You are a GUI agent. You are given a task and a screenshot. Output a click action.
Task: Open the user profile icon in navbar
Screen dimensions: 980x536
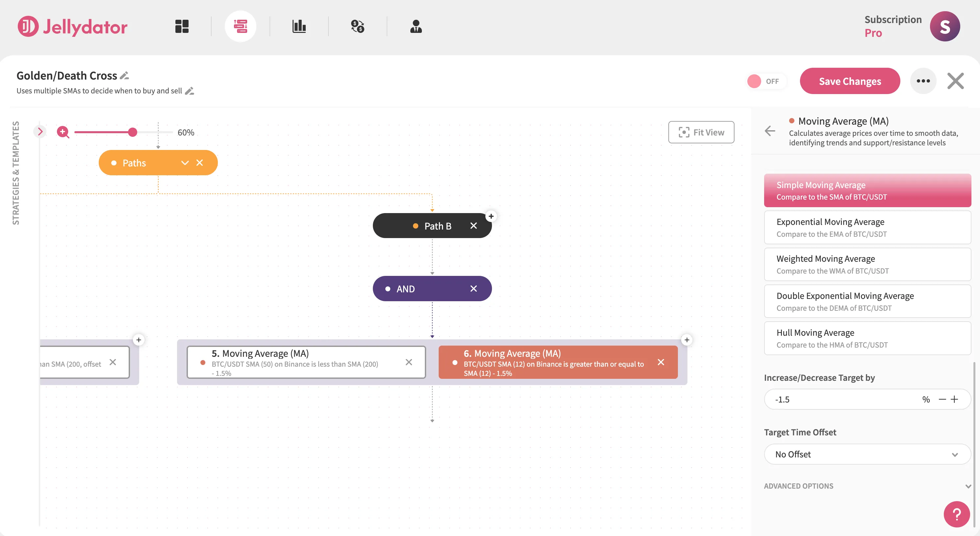[x=416, y=26]
